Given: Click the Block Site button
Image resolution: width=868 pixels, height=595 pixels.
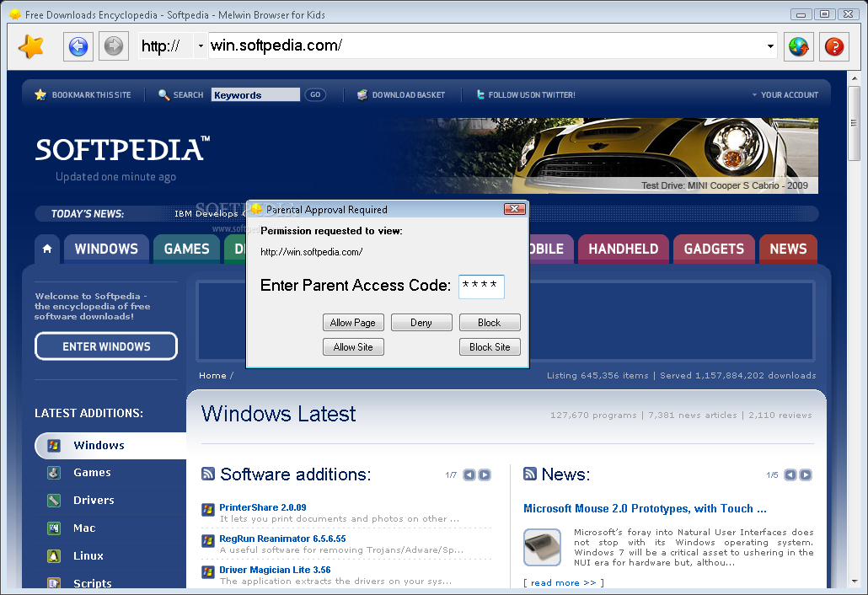Looking at the screenshot, I should [490, 347].
